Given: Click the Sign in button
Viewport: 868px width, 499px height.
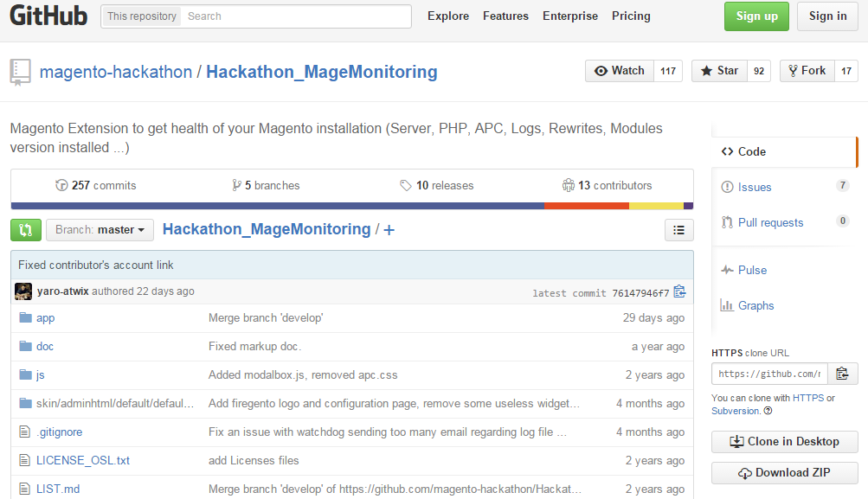Looking at the screenshot, I should pos(827,16).
